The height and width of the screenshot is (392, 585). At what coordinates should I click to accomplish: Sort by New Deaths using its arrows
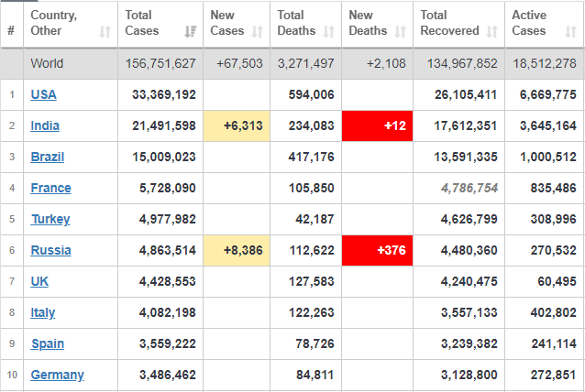pos(400,32)
